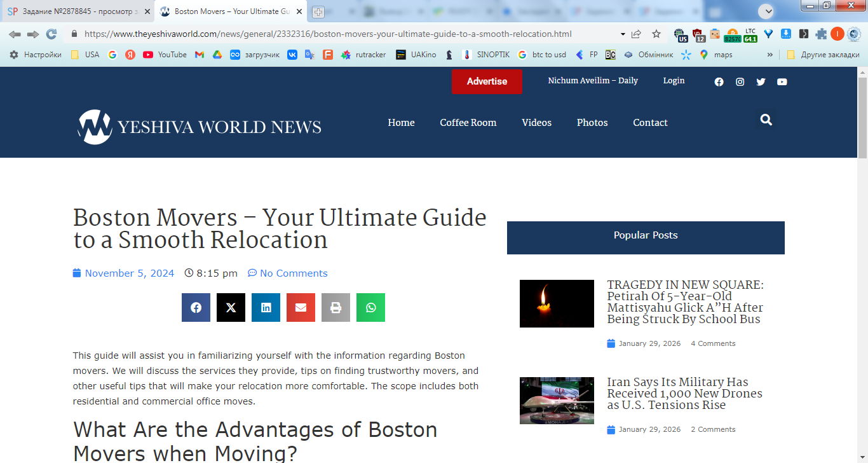The height and width of the screenshot is (463, 868).
Task: Open the LTC price extension
Action: point(750,35)
